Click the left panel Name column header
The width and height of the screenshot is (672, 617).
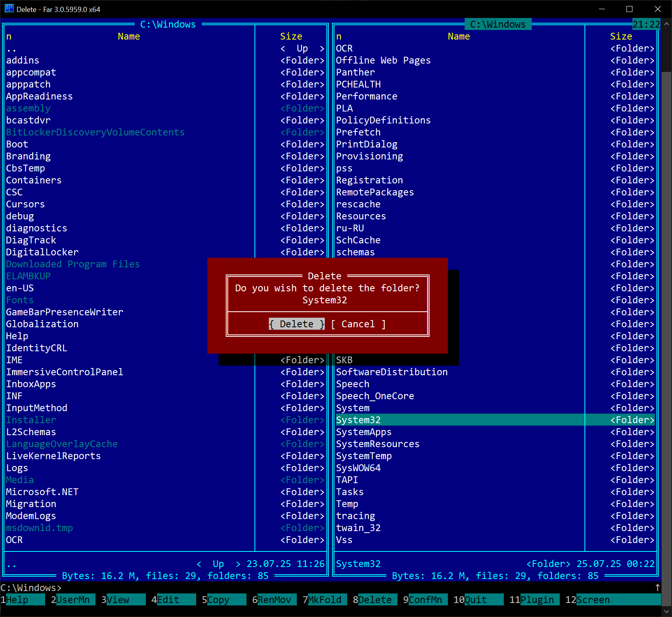point(129,36)
